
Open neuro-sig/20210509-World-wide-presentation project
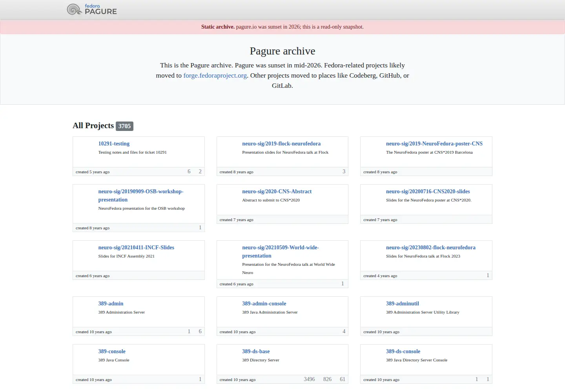pos(281,252)
